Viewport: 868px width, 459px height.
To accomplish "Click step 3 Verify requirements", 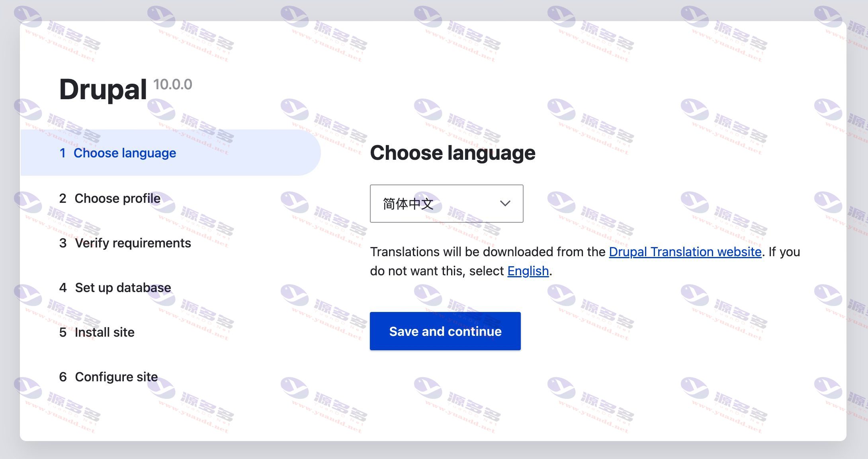I will click(125, 243).
